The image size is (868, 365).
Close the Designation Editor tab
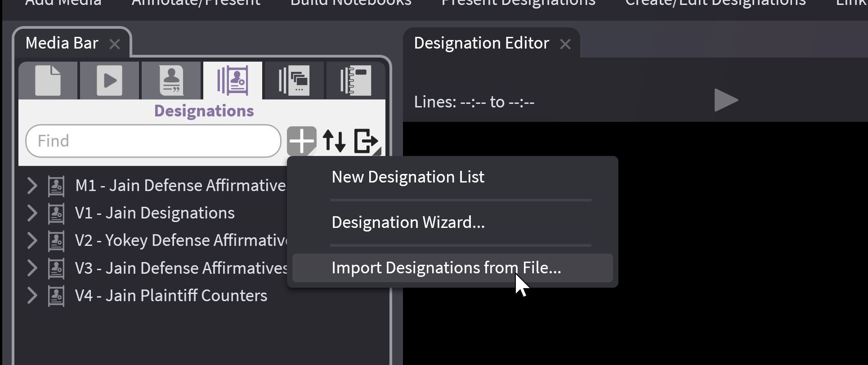565,44
